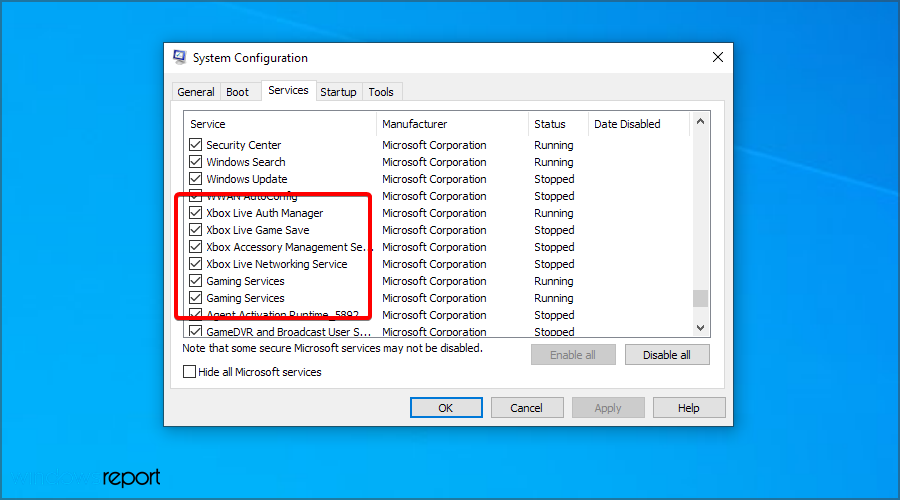Disable the Xbox Live Auth Manager checkbox
This screenshot has width=900, height=500.
coord(196,213)
